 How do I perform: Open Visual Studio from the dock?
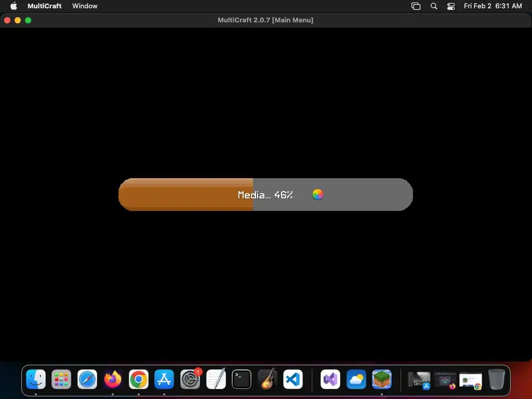(330, 379)
